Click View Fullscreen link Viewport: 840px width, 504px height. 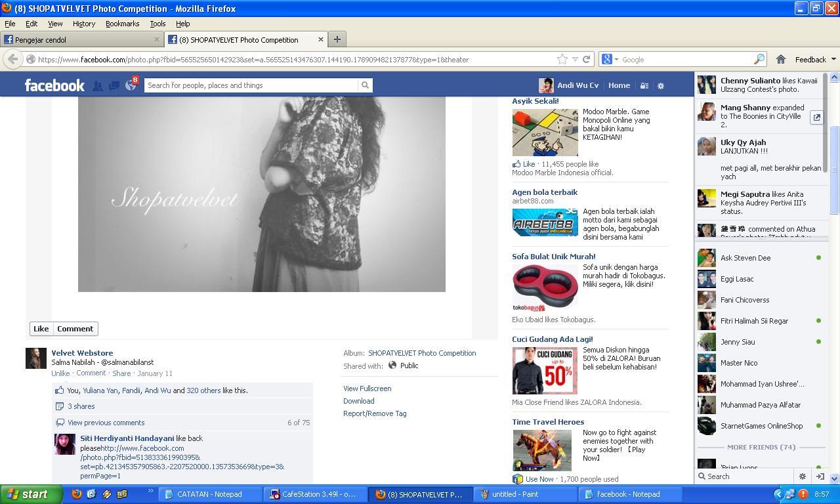[x=367, y=388]
